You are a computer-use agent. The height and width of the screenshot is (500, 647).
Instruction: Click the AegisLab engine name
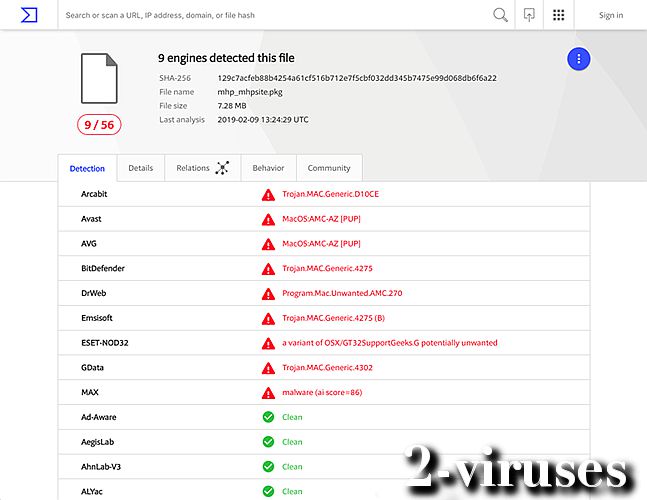tap(97, 442)
